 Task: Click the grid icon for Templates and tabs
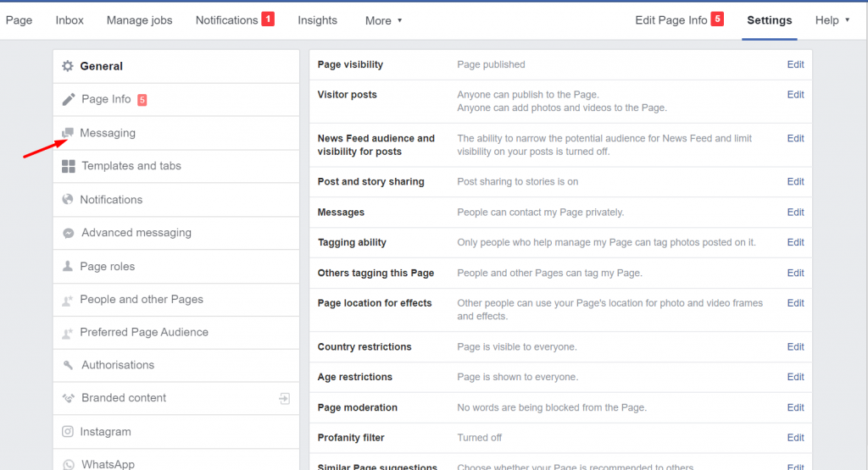(68, 166)
